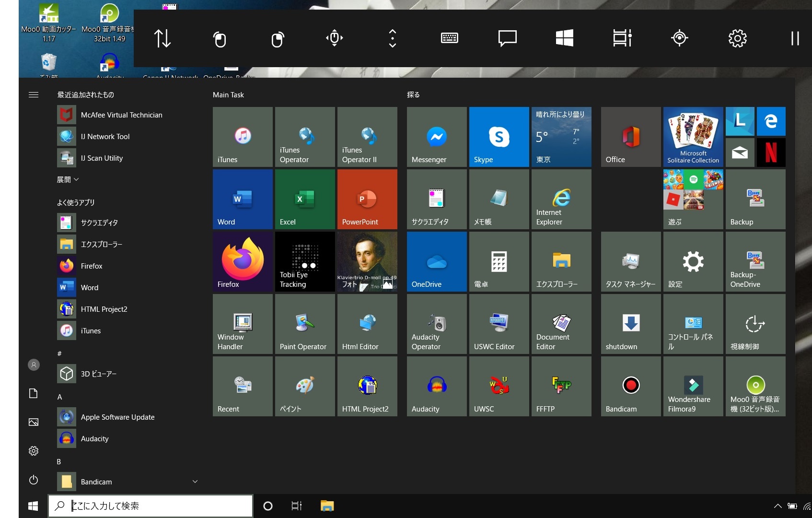Open the Pictures sidebar button
Screen dimensions: 812x518
click(34, 422)
